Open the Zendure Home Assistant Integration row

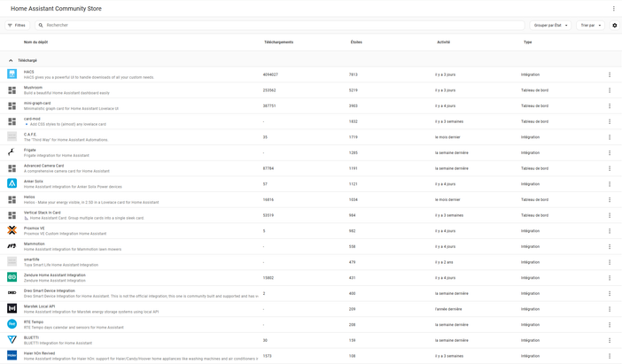pyautogui.click(x=311, y=277)
